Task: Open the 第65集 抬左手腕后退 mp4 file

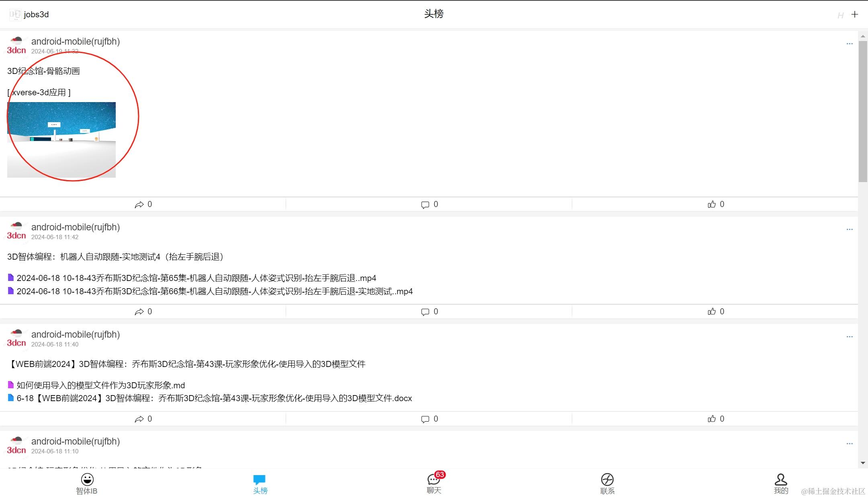Action: pyautogui.click(x=196, y=278)
